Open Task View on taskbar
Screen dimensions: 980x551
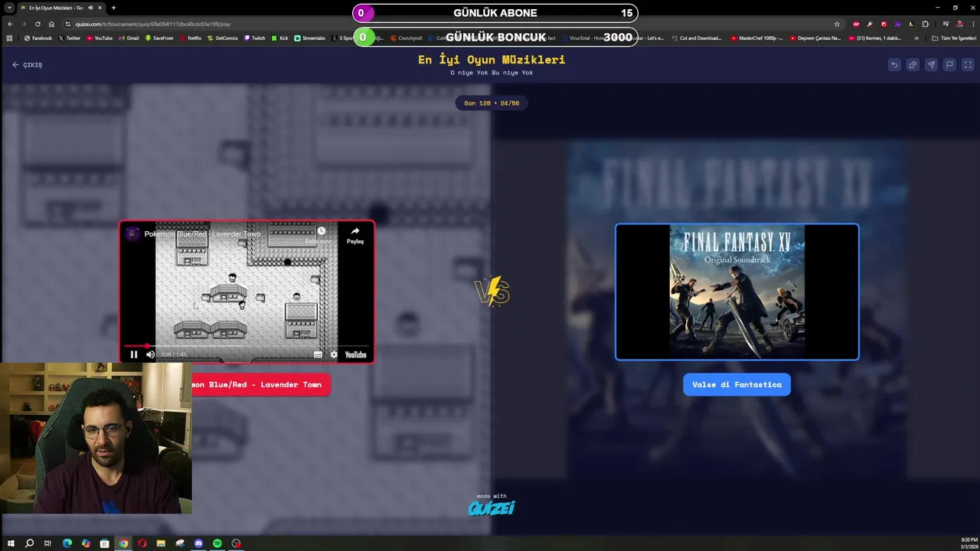tap(47, 543)
